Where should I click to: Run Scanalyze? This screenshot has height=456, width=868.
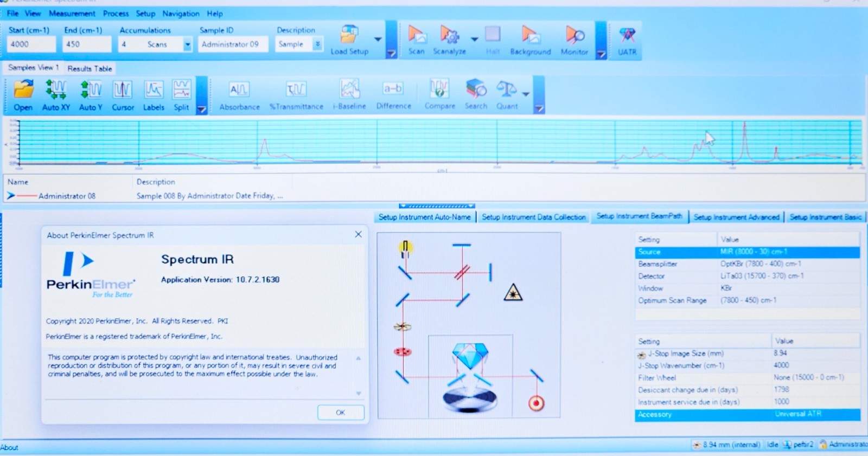tap(449, 40)
